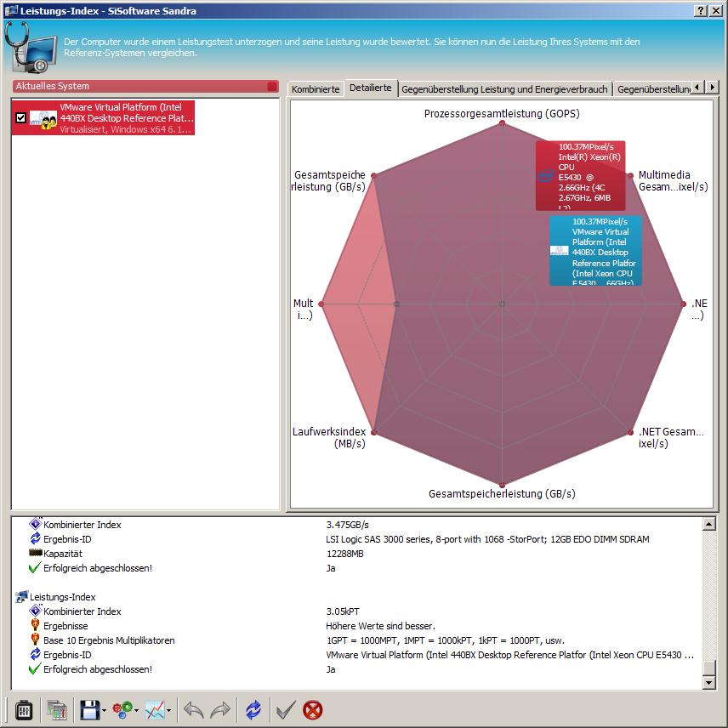This screenshot has width=728, height=728.
Task: Toggle the red square in Aktuelles System header
Action: tap(272, 86)
